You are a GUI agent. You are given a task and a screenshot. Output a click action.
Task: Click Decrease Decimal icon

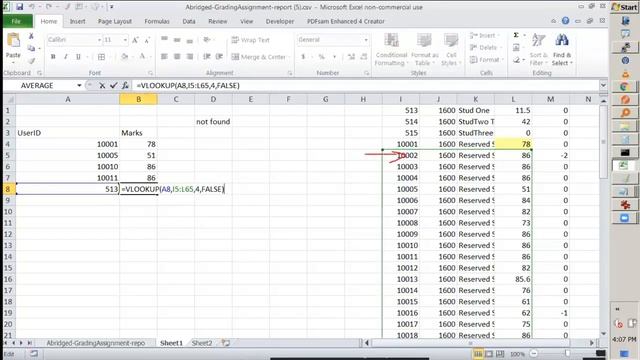pos(364,57)
